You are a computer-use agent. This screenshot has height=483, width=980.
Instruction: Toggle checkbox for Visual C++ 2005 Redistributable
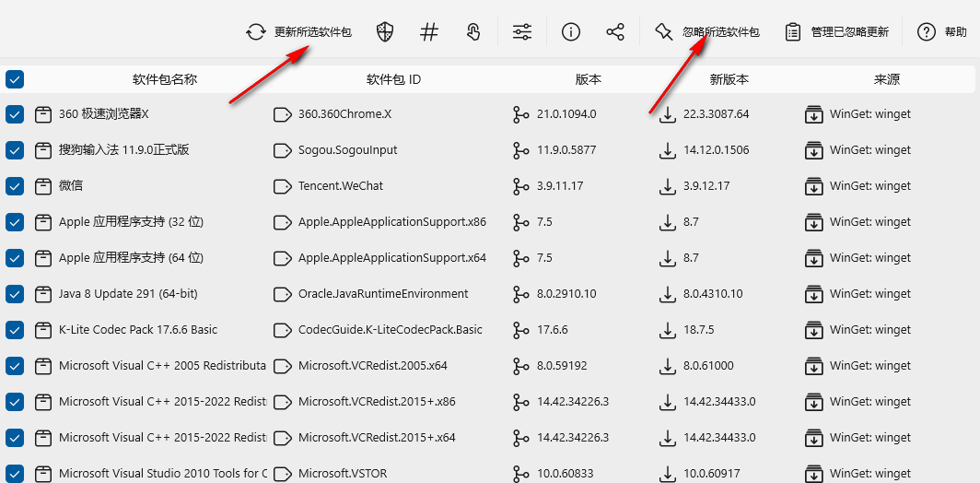(x=15, y=365)
